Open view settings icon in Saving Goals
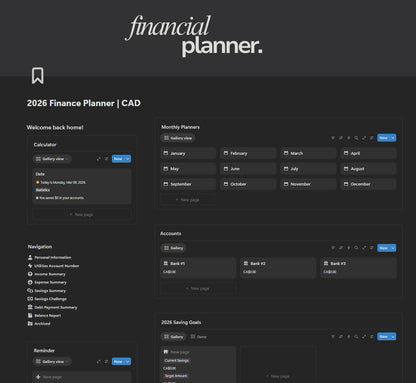Screen dimensions: 416x383 coord(372,337)
